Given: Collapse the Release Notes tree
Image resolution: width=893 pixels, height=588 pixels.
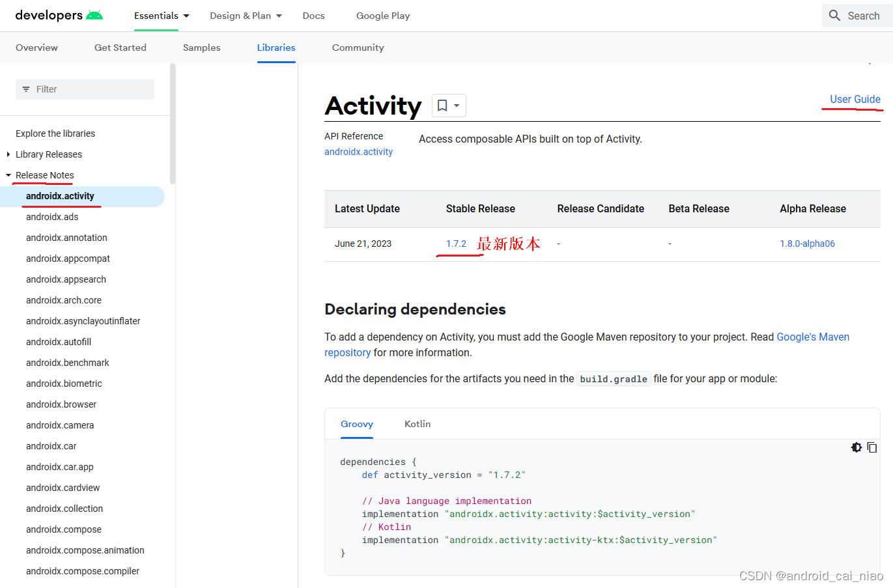Looking at the screenshot, I should click(x=8, y=175).
